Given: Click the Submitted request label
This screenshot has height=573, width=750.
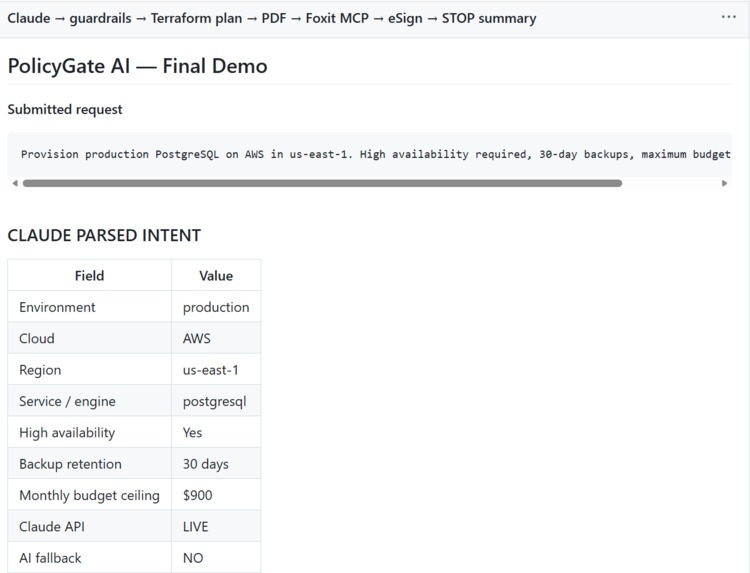Looking at the screenshot, I should tap(65, 110).
